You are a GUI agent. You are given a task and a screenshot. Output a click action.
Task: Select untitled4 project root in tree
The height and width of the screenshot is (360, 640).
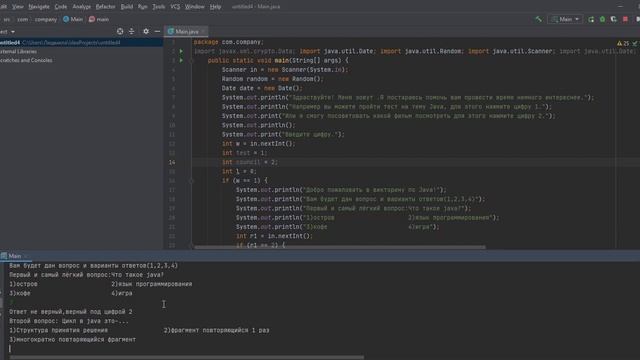click(81, 42)
